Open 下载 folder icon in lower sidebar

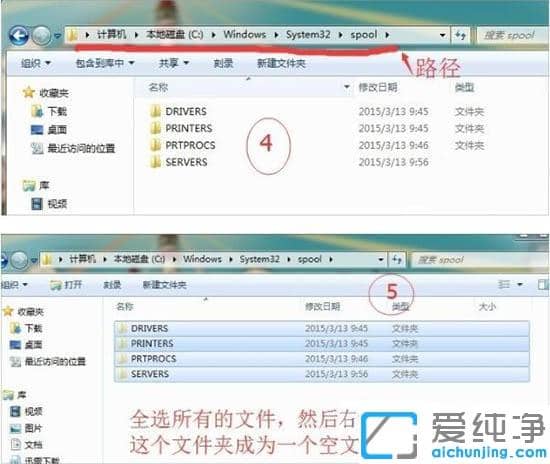(15, 328)
